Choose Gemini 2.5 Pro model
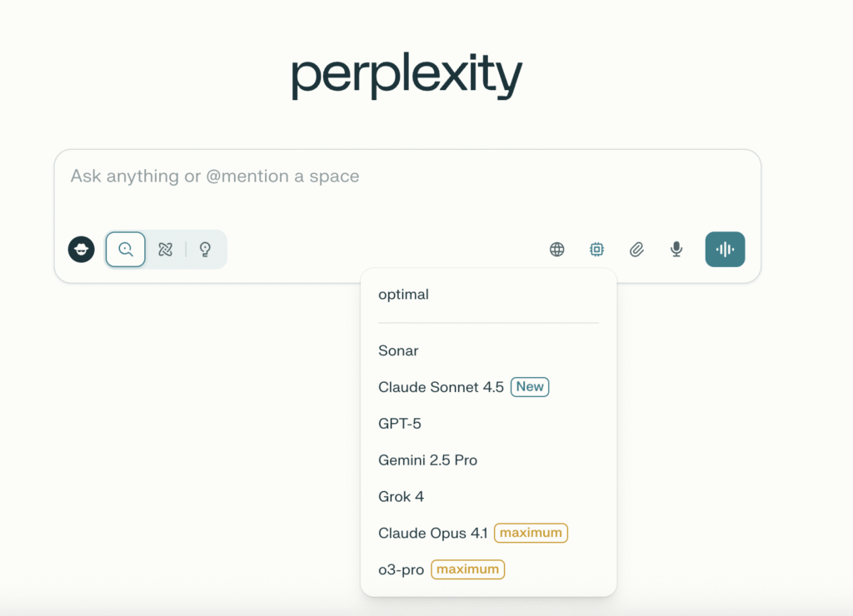This screenshot has height=616, width=853. pyautogui.click(x=427, y=460)
